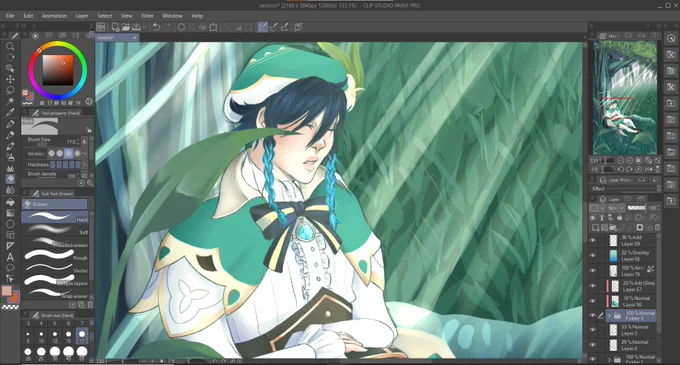Select the Auto select magic wand tool
Viewport: 680px width, 365px height.
[x=10, y=101]
